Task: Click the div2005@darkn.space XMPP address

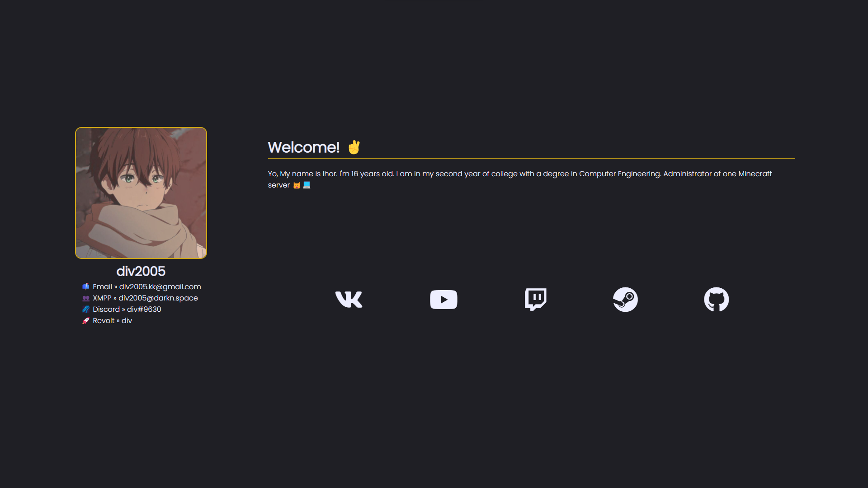Action: point(158,298)
